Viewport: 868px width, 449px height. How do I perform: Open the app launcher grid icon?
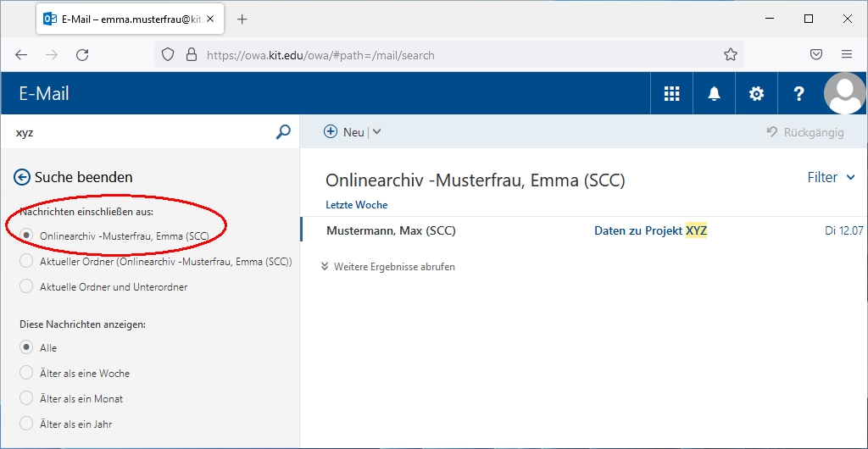coord(671,94)
